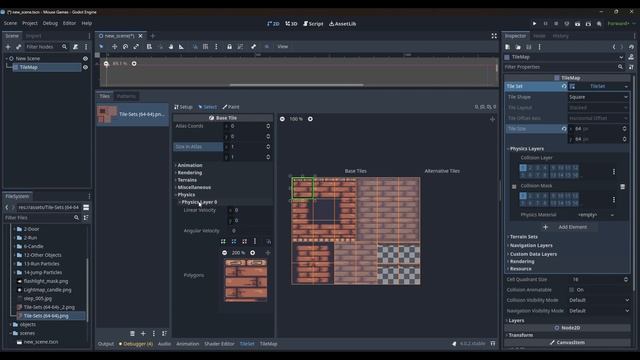This screenshot has height=360, width=640.
Task: Open the Debugger (4) panel
Action: pos(136,344)
